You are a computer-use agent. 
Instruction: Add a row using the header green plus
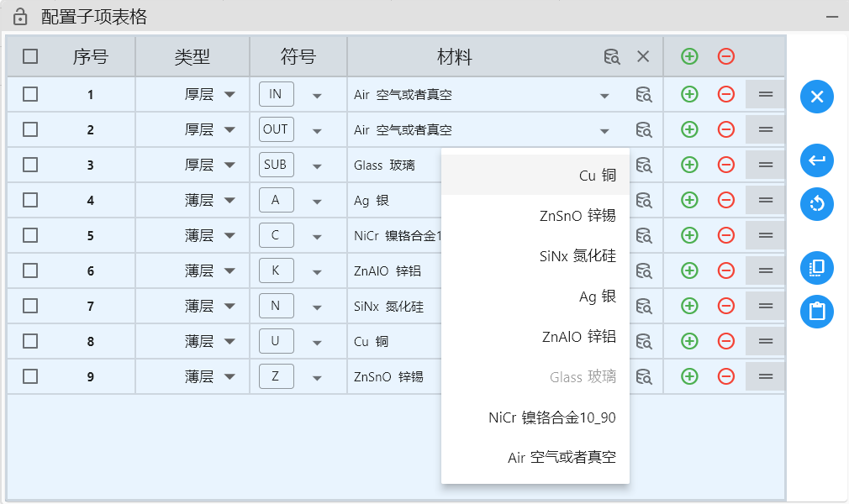click(x=689, y=57)
